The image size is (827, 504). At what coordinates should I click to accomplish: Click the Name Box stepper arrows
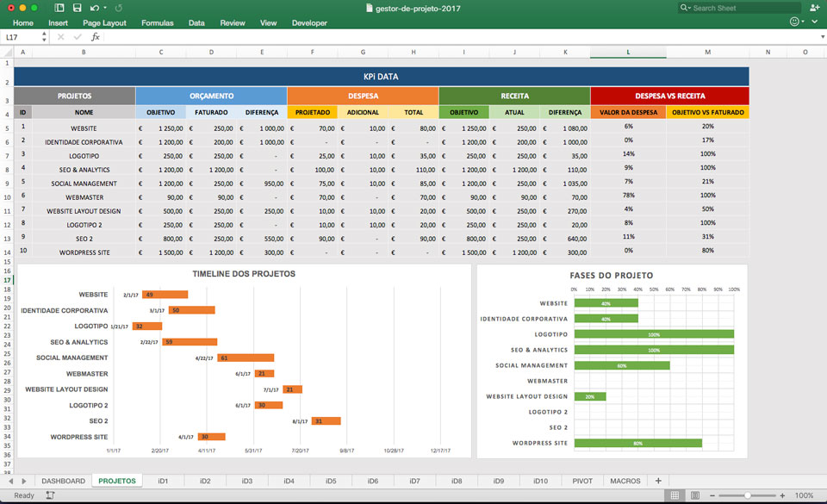pos(44,37)
